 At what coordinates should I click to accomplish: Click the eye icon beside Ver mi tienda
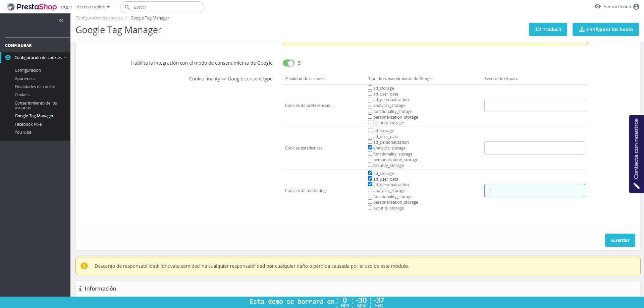pos(597,6)
